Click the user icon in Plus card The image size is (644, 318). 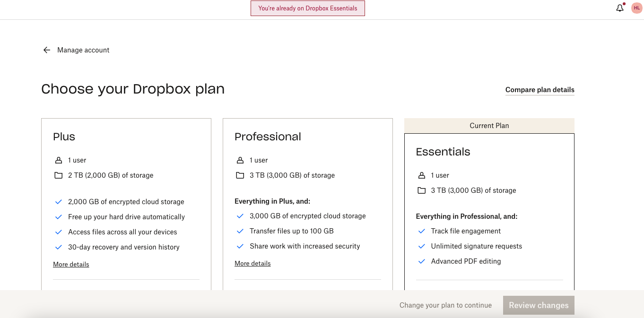click(x=59, y=160)
